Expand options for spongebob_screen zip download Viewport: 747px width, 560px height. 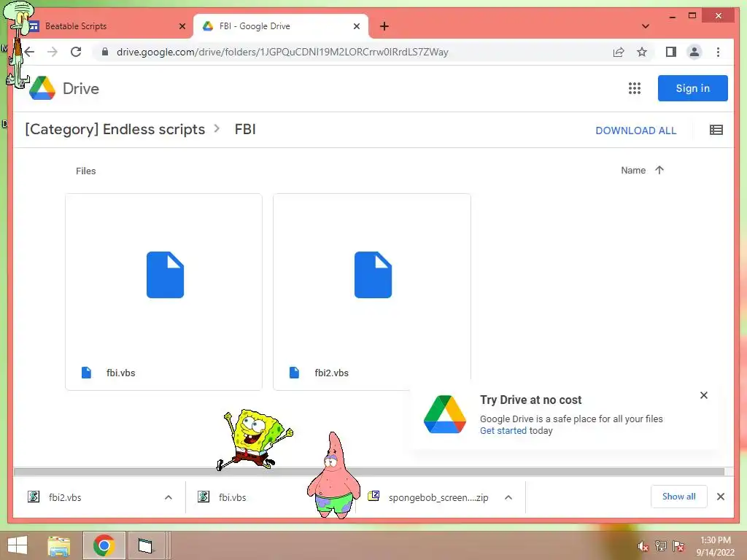click(508, 497)
